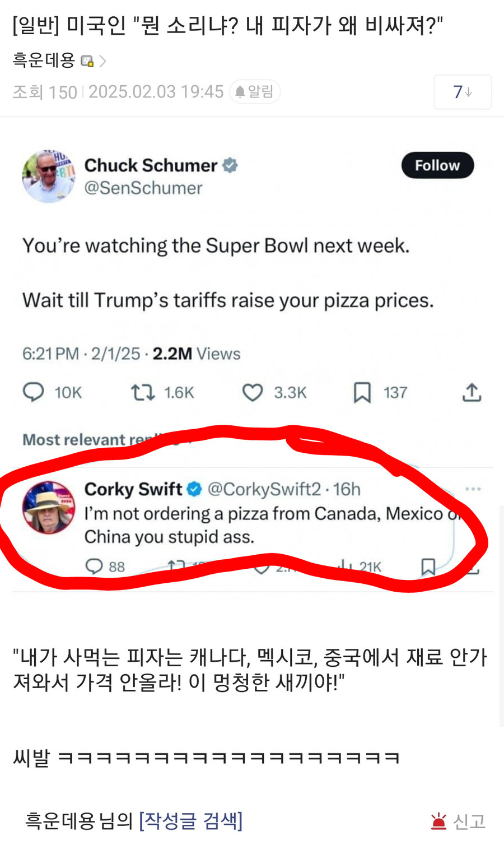Click Chuck Schumer's profile picture
Screen dimensions: 504x845
point(48,175)
